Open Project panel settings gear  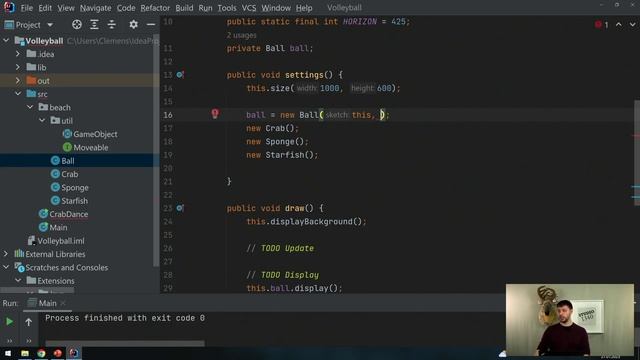point(133,24)
